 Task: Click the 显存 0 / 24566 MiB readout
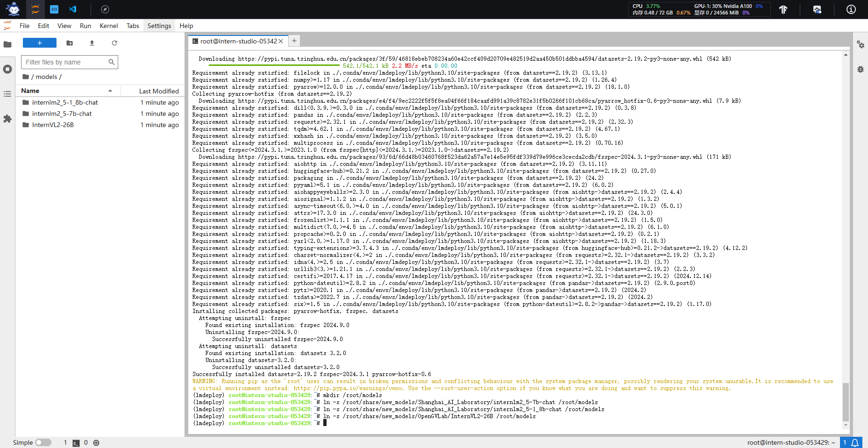click(721, 13)
